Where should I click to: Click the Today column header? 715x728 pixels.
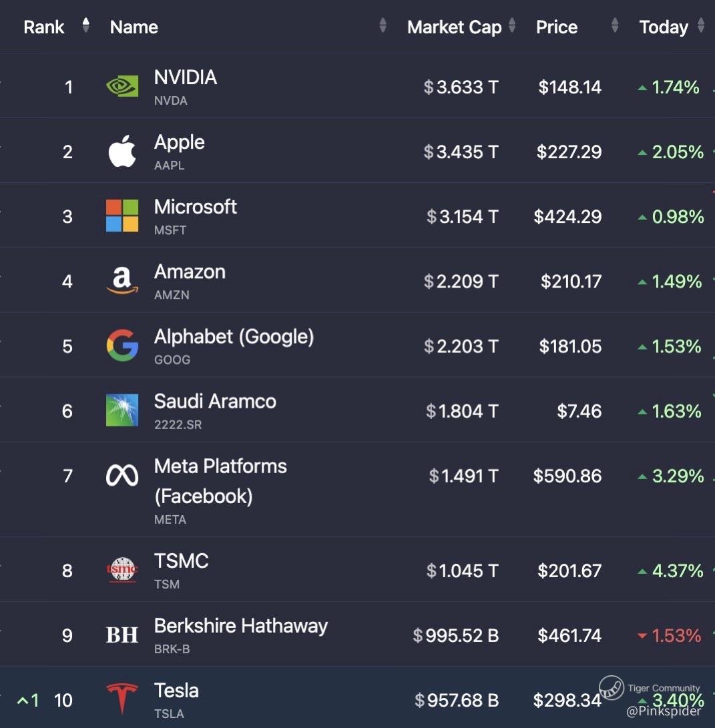tap(664, 27)
